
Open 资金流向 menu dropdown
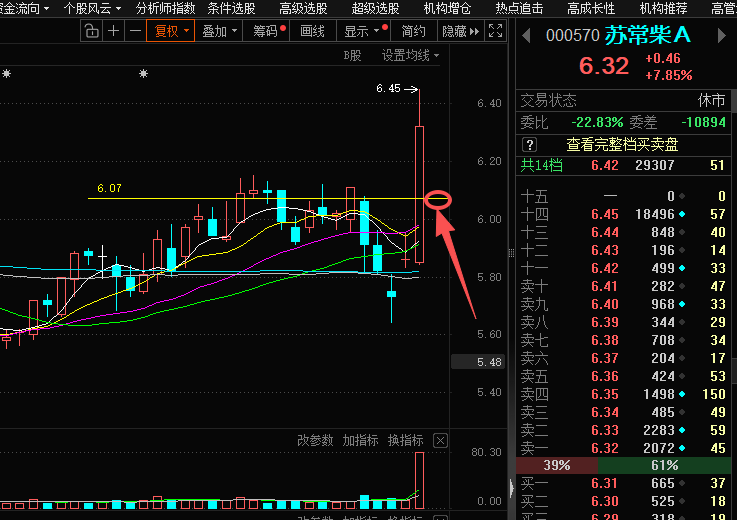(24, 8)
